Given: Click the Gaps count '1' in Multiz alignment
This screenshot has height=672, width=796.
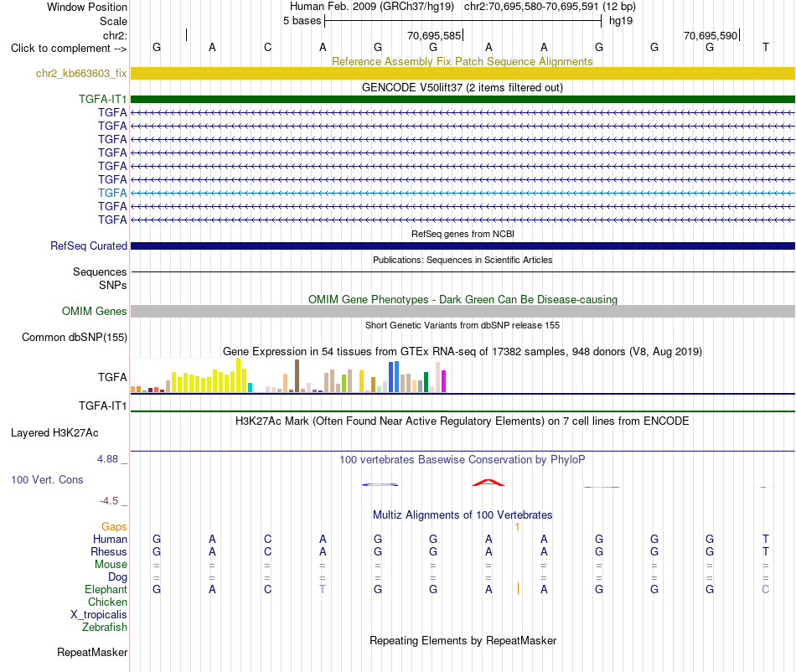Looking at the screenshot, I should coord(517,527).
